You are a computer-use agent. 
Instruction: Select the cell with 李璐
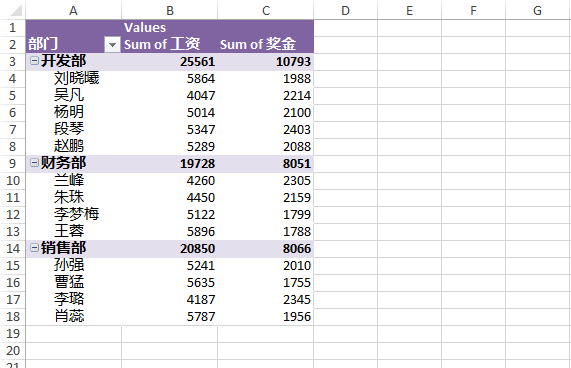click(x=74, y=299)
